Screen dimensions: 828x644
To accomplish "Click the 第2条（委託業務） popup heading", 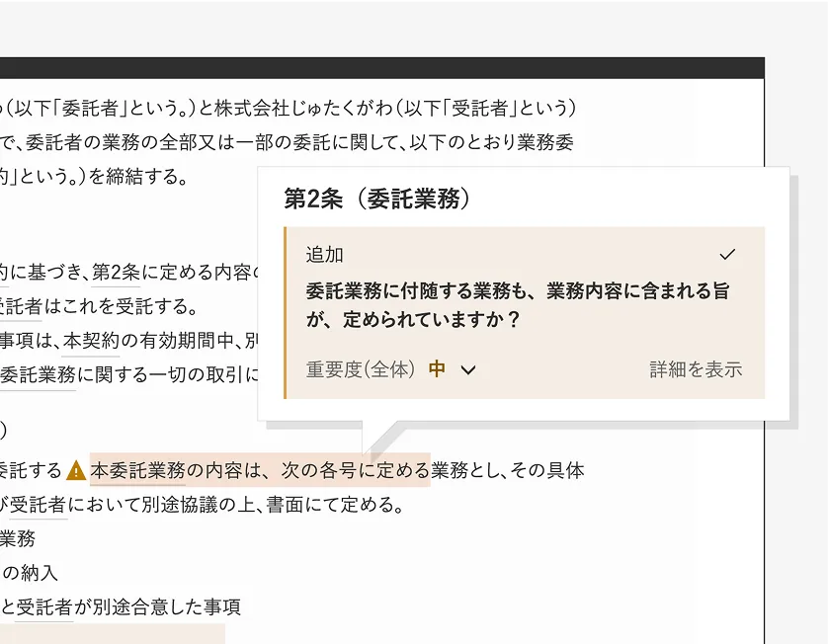I will pyautogui.click(x=376, y=199).
